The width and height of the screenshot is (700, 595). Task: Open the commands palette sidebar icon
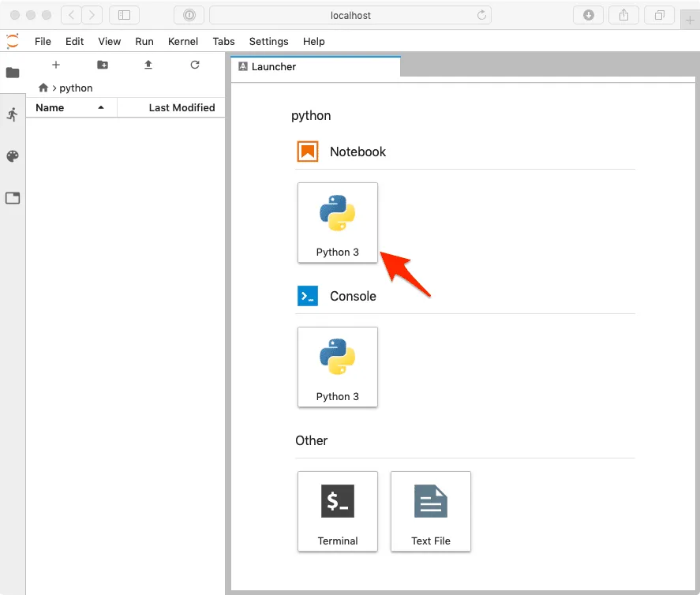[x=13, y=156]
